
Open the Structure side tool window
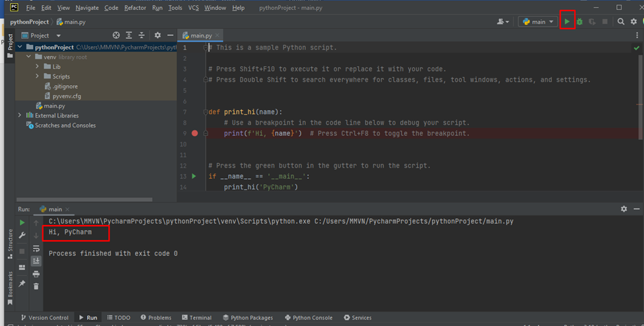pos(11,244)
